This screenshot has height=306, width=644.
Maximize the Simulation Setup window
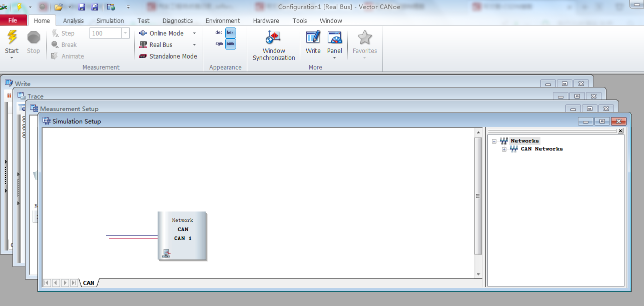point(602,121)
